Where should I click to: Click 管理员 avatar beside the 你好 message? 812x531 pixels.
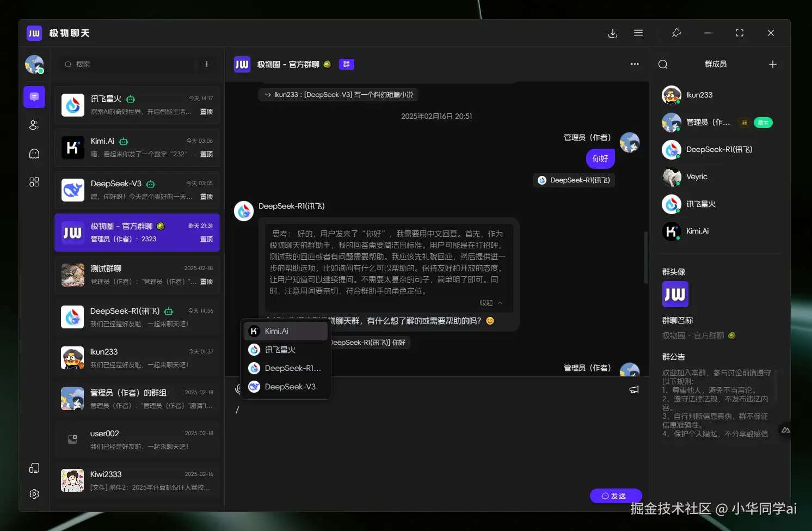click(630, 142)
